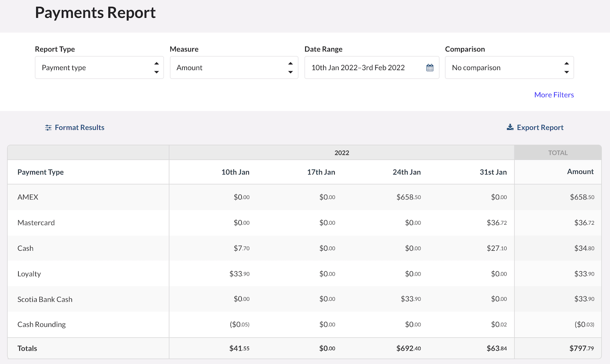
Task: Click the Scotia Bank Cash row label
Action: coord(45,300)
